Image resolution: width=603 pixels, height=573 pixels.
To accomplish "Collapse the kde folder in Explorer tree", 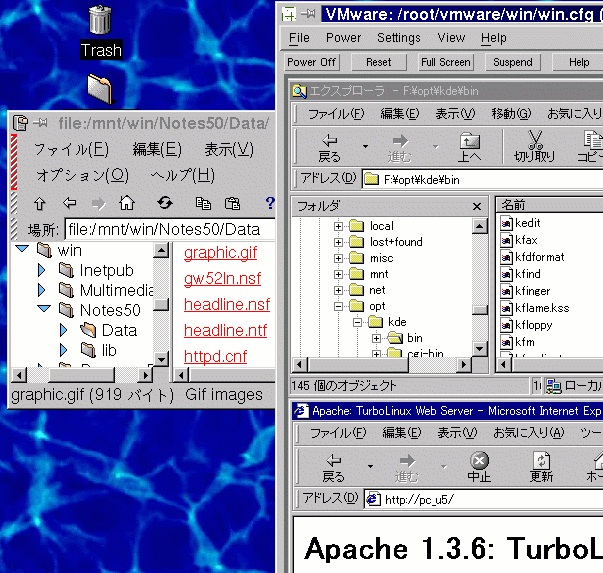I will (x=358, y=322).
